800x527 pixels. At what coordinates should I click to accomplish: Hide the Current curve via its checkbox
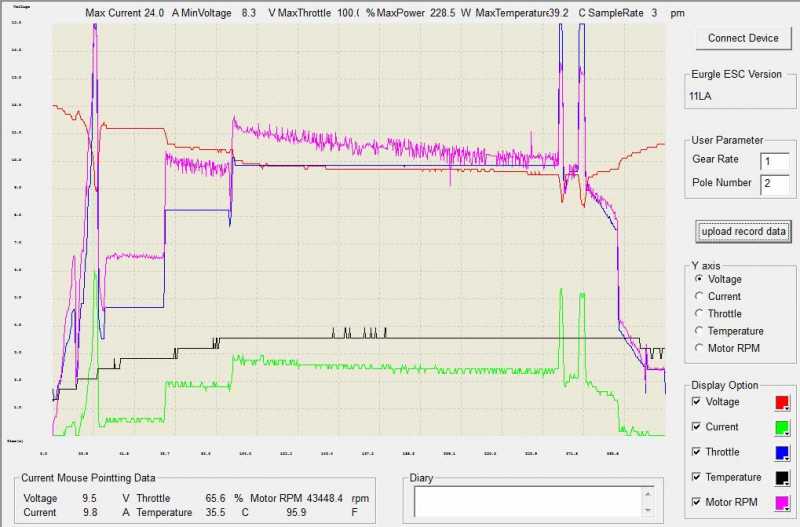pyautogui.click(x=696, y=427)
